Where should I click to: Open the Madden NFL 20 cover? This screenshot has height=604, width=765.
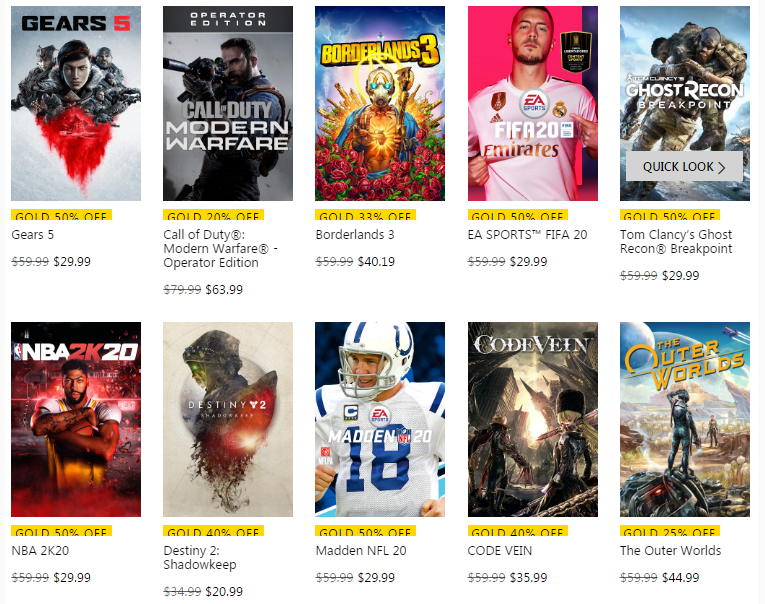click(x=380, y=419)
